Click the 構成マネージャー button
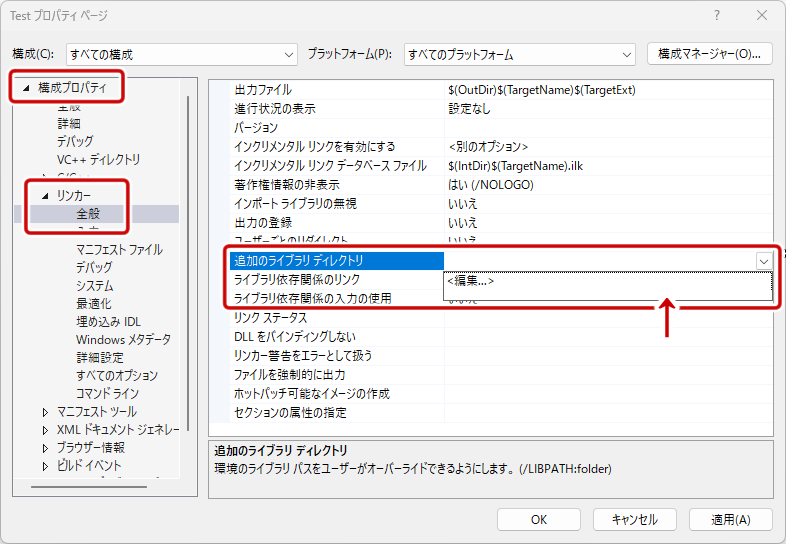The height and width of the screenshot is (544, 786). pyautogui.click(x=709, y=54)
